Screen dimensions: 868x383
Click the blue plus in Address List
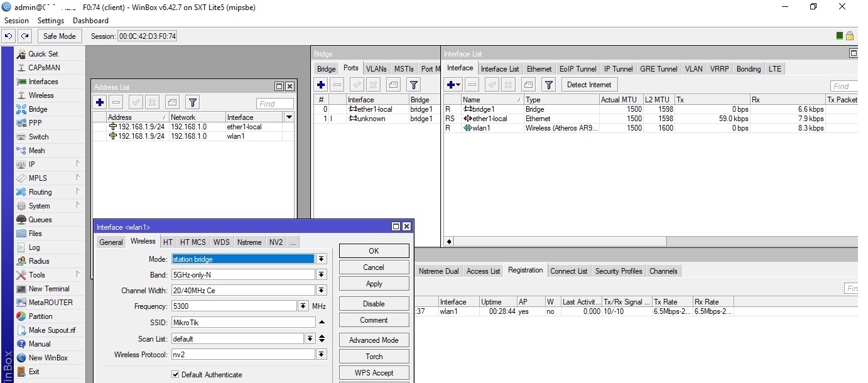(x=100, y=102)
